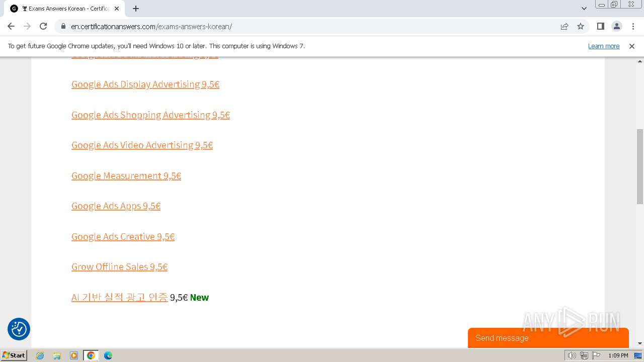Select the Exams Answers Korean tab
Screen dimensions: 644x362
(x=63, y=9)
